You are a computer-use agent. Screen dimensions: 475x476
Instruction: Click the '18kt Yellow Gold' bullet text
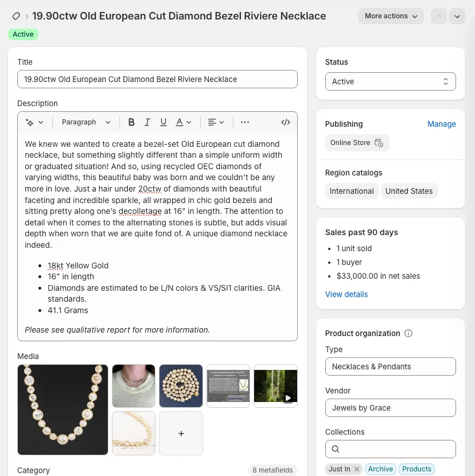tap(78, 266)
